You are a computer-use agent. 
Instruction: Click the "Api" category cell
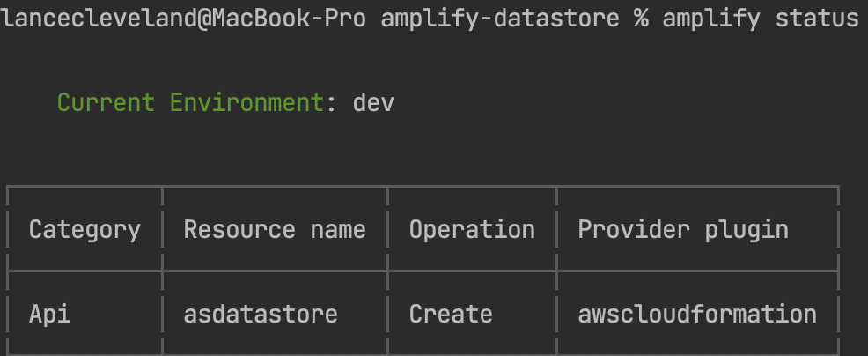coord(50,315)
